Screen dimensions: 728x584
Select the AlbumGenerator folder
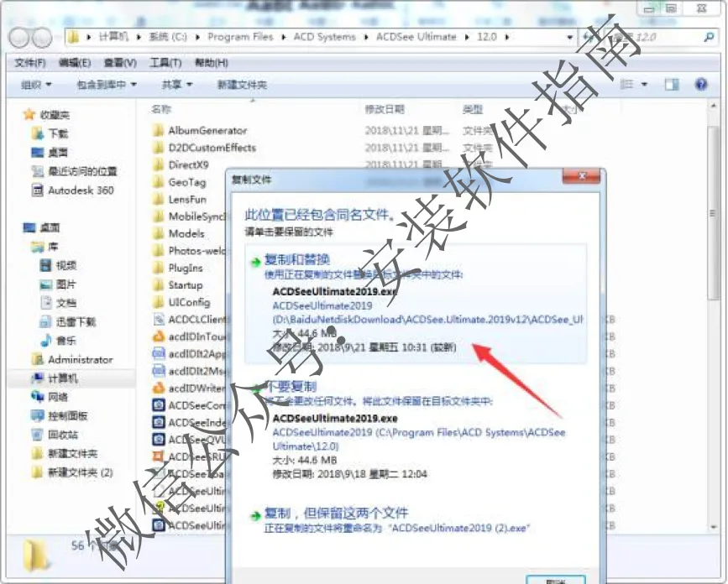(207, 130)
